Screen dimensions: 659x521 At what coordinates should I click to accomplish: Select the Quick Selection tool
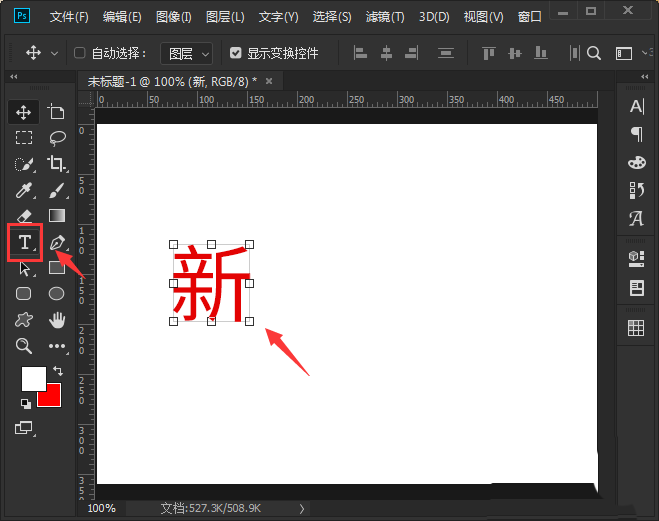24,164
